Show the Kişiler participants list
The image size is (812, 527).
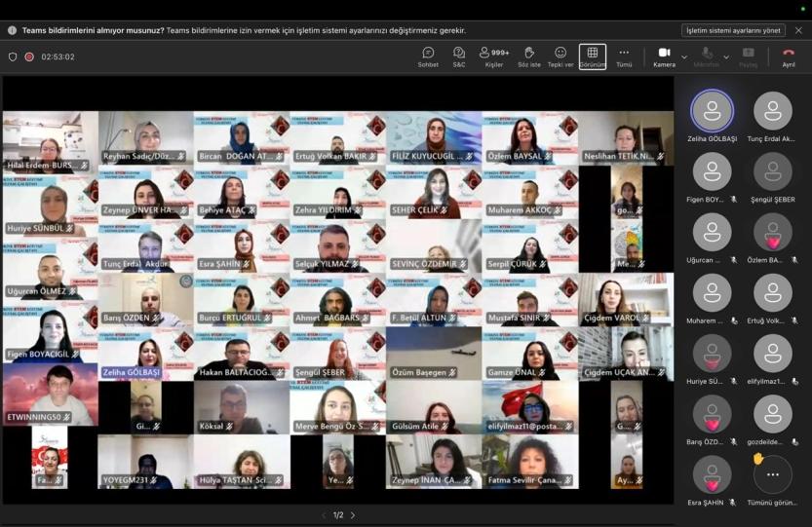493,56
